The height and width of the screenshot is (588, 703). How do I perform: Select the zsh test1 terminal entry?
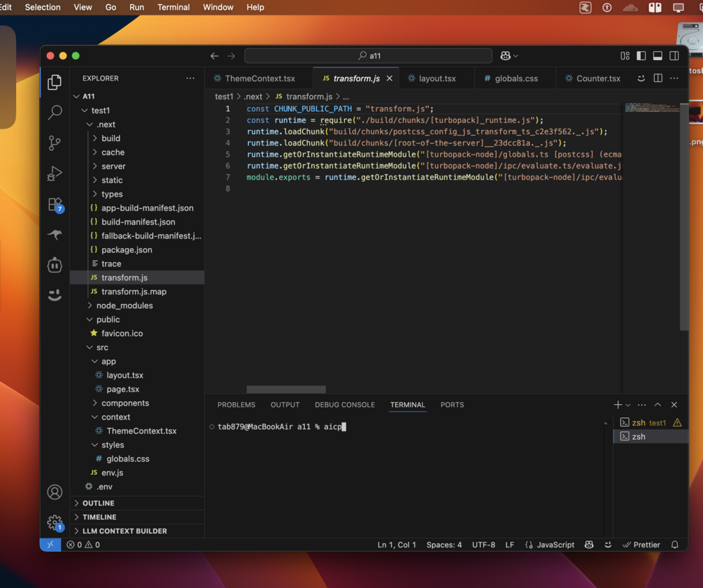[650, 422]
